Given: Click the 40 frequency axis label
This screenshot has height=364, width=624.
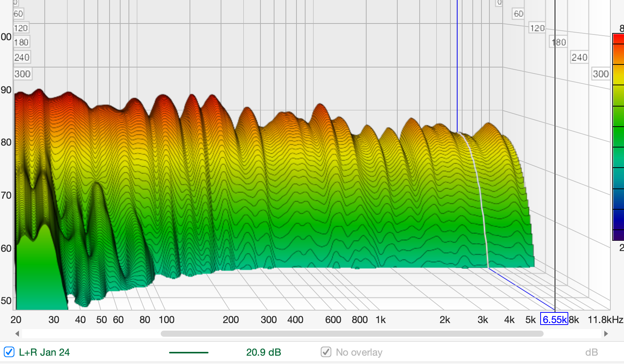Looking at the screenshot, I should tap(80, 320).
